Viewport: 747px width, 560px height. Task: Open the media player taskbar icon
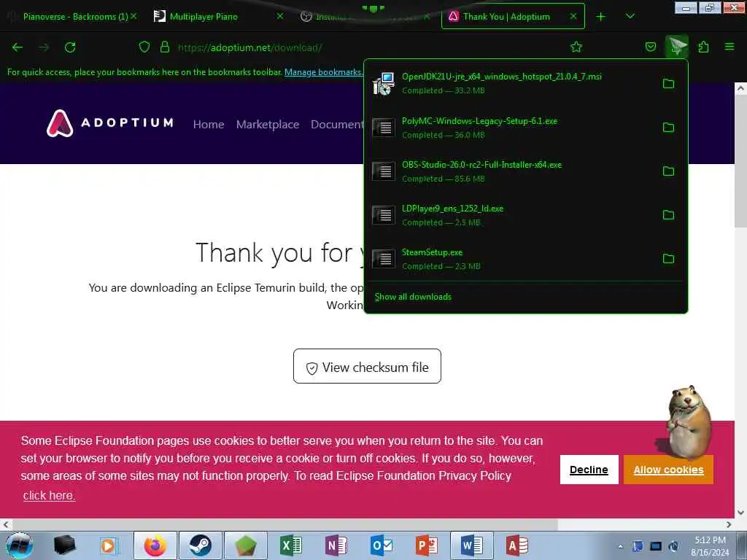point(109,545)
